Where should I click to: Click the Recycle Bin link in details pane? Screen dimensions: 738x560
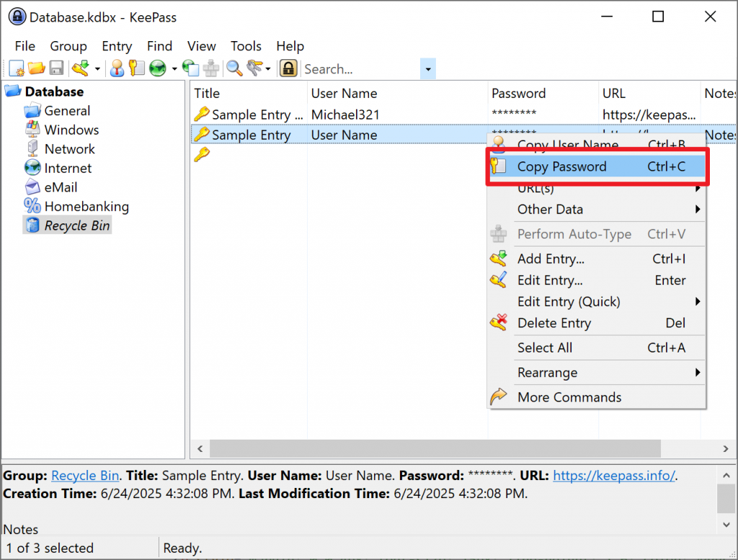85,476
